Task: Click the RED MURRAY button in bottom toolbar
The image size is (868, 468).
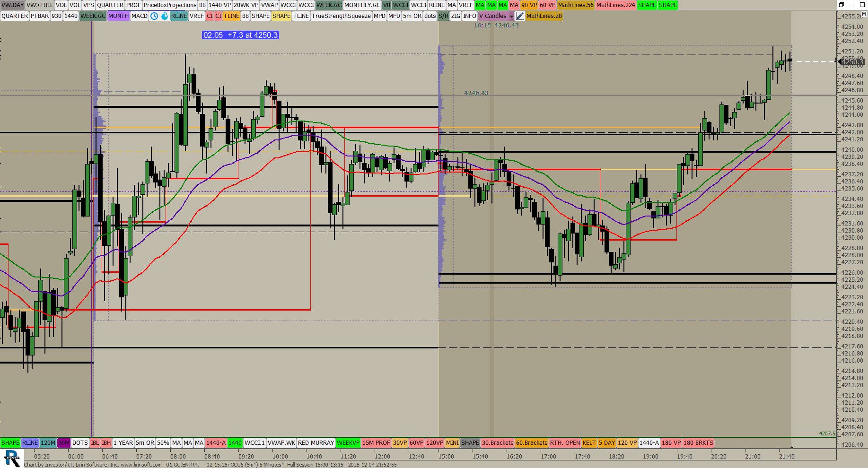Action: (316, 443)
